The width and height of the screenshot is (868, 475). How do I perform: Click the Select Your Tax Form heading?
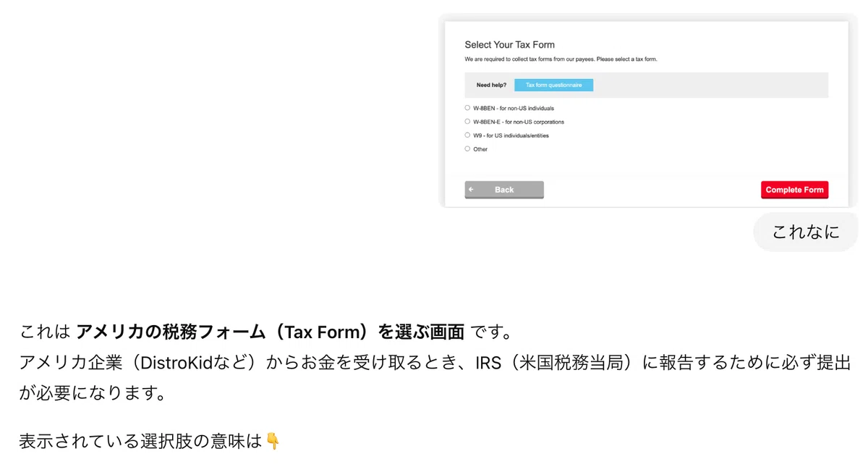pyautogui.click(x=509, y=45)
